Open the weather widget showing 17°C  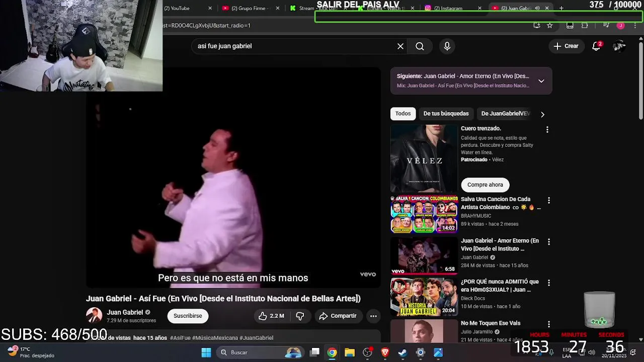[x=31, y=352]
